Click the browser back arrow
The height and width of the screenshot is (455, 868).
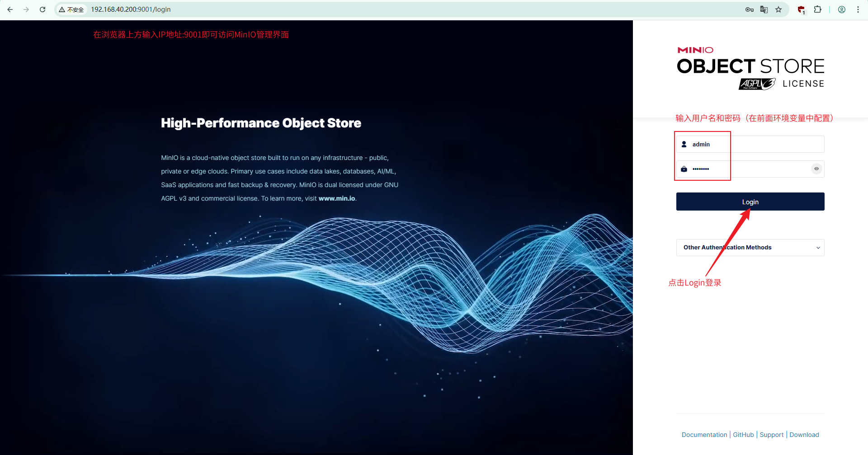[x=10, y=9]
